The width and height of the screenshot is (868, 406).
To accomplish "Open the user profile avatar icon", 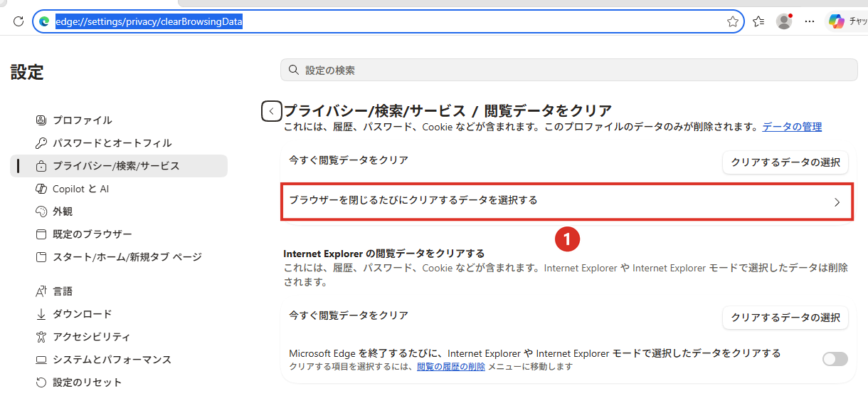I will (x=785, y=21).
